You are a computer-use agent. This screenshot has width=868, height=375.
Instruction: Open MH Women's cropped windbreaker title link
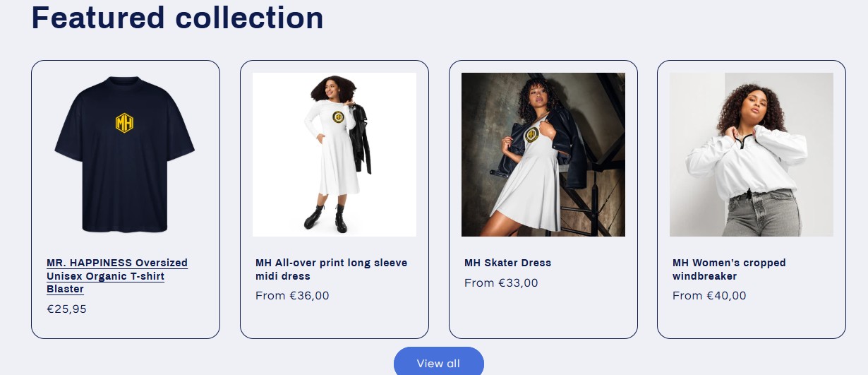728,269
